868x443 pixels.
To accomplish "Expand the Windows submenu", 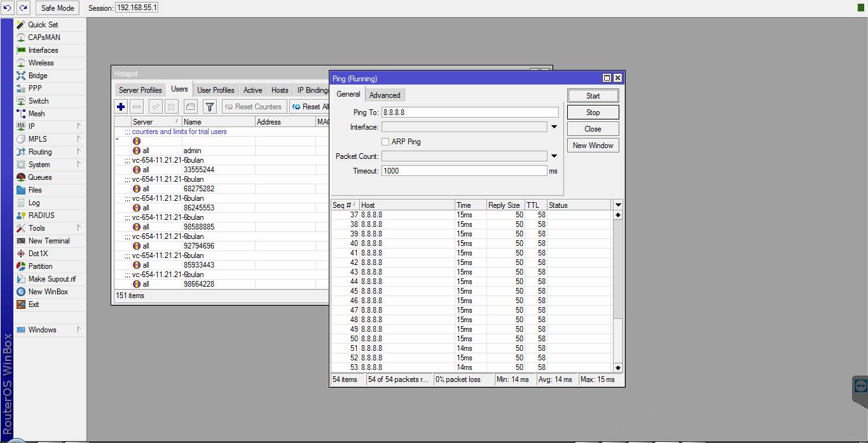I will [x=79, y=330].
